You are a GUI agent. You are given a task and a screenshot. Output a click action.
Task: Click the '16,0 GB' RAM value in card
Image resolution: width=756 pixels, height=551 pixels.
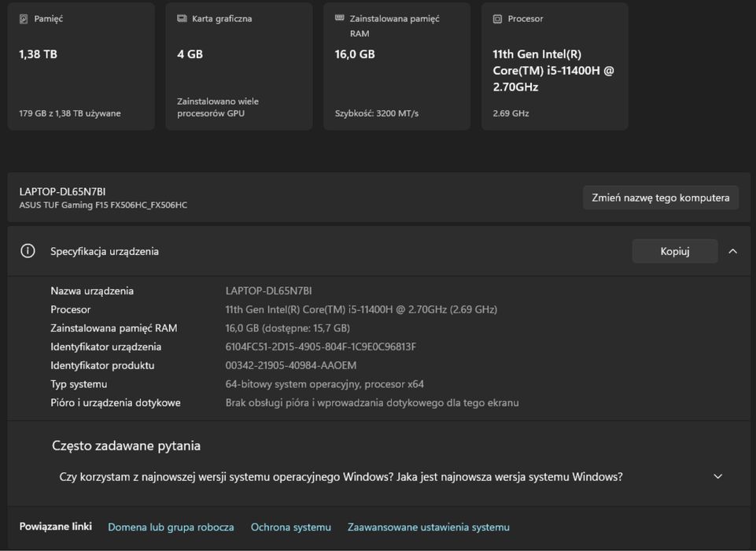click(x=355, y=54)
